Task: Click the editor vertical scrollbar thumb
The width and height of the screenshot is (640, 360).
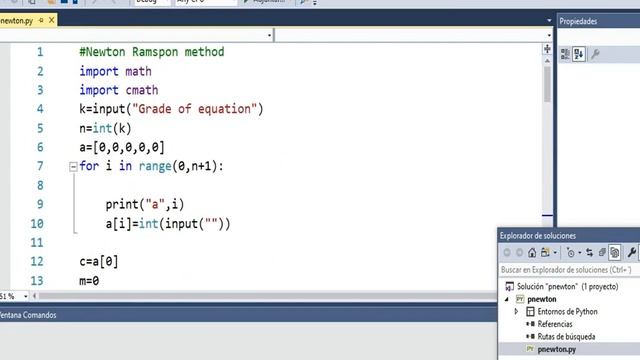Action: click(x=547, y=84)
